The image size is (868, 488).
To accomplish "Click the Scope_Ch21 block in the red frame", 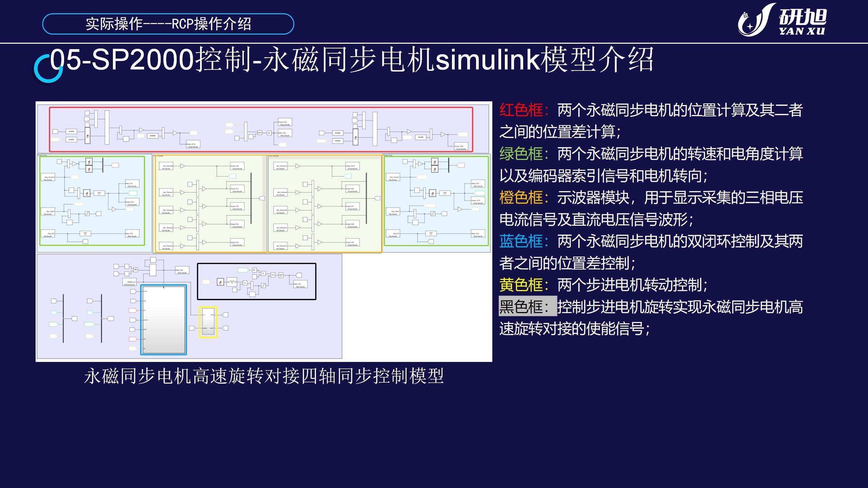I will pos(285,123).
